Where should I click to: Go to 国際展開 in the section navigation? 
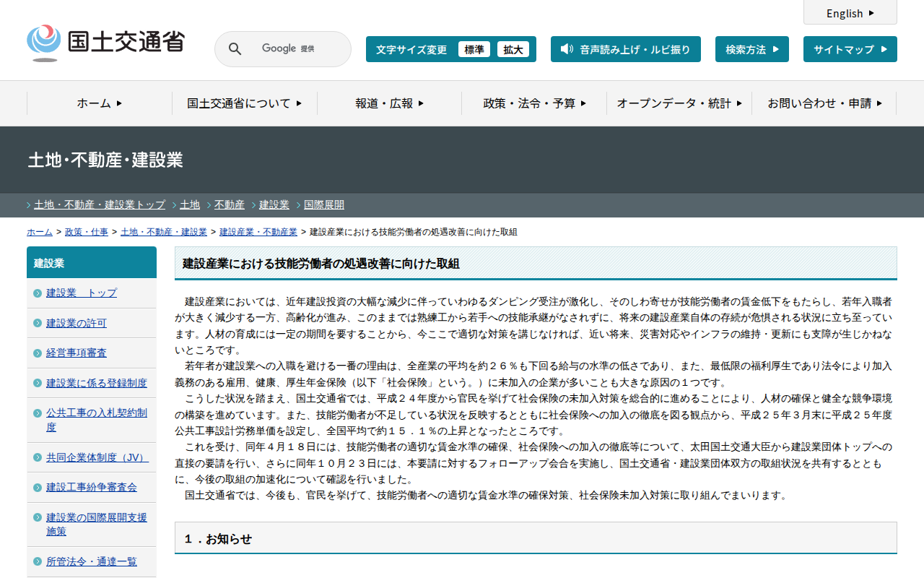(324, 205)
